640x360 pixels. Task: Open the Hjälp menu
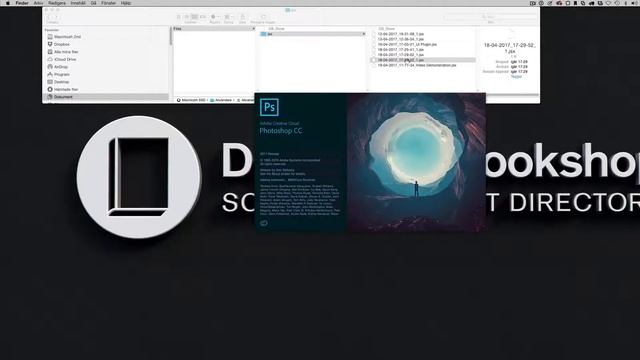[126, 3]
